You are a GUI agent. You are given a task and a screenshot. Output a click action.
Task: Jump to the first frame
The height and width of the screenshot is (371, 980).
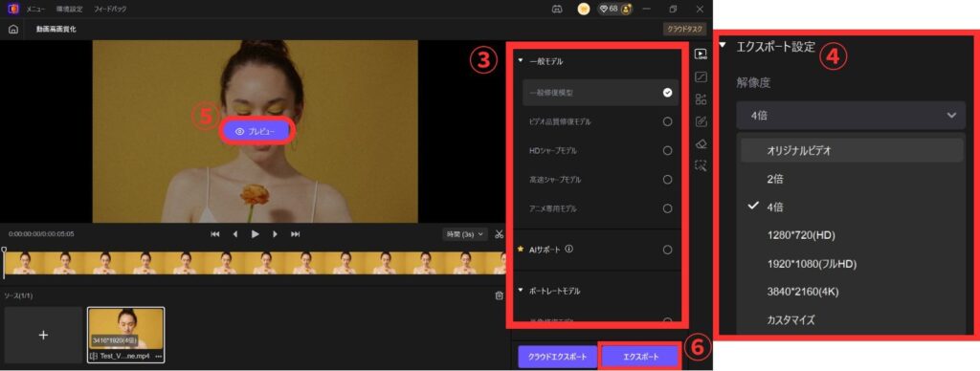coord(215,234)
